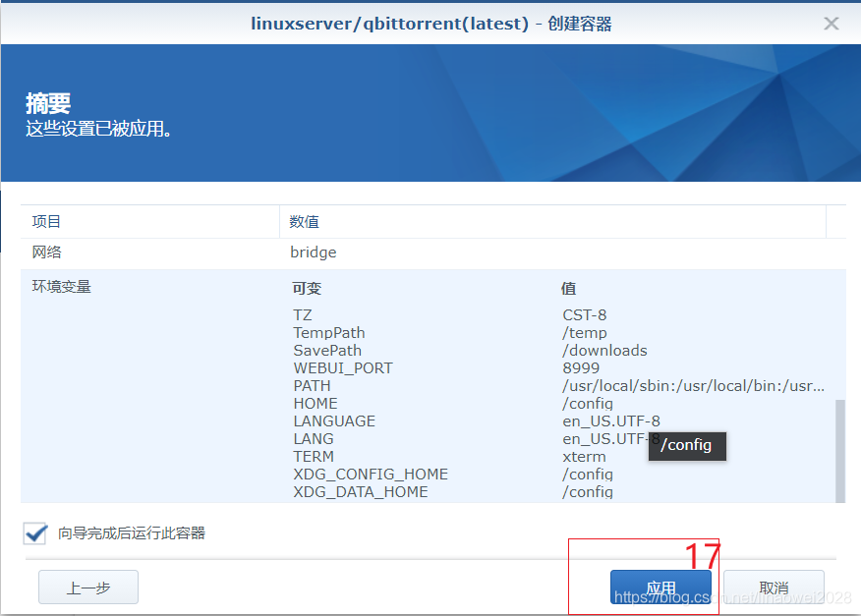Click the truncated /usr/local/sbin path value
This screenshot has height=616, width=861.
(693, 385)
